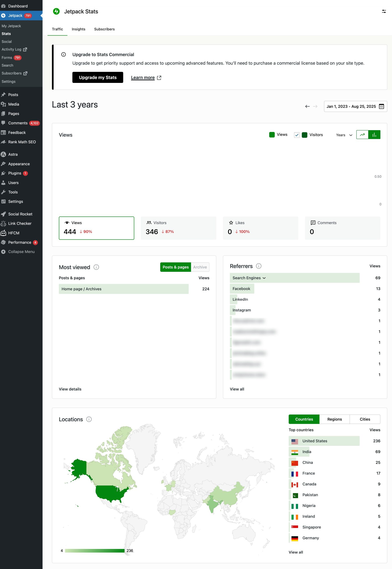Viewport: 392px width, 569px height.
Task: Select the Views summary card
Action: (96, 228)
